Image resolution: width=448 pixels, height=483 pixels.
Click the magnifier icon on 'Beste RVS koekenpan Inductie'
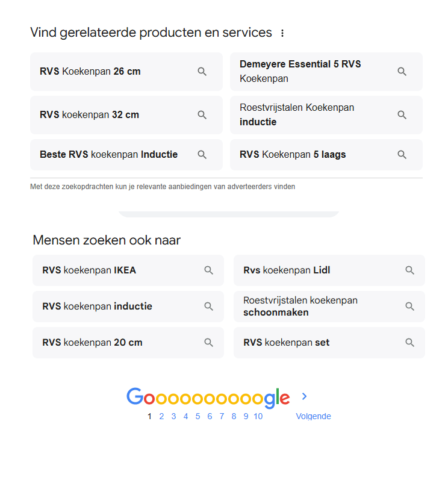pos(202,154)
